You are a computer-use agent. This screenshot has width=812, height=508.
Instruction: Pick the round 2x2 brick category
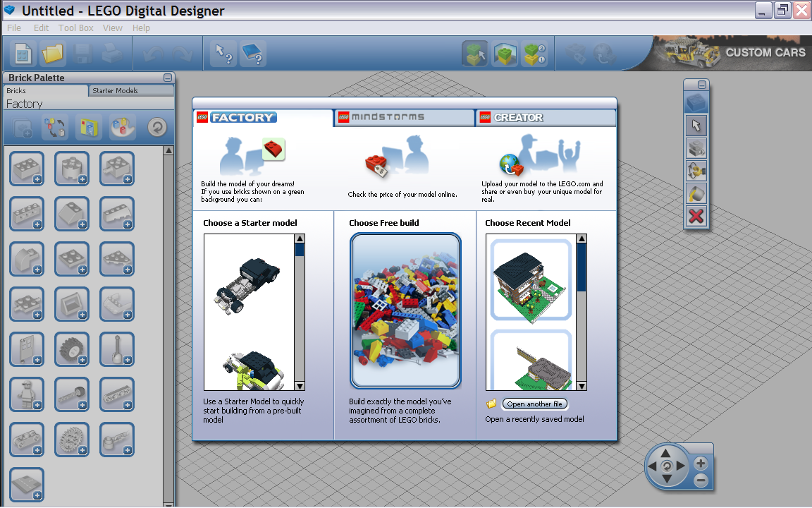point(72,169)
